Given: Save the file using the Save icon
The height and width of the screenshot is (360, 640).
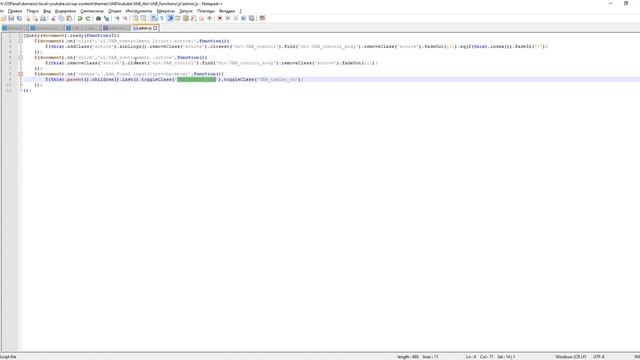Looking at the screenshot, I should pyautogui.click(x=11, y=18).
